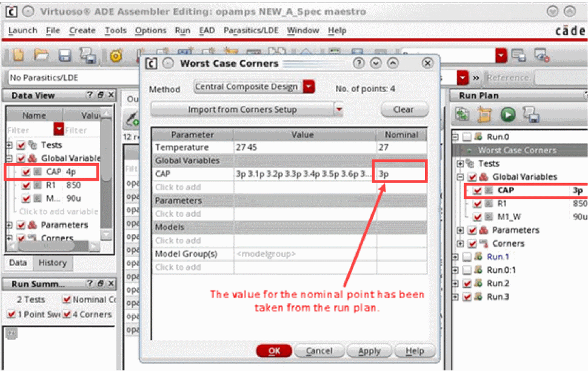Click the Help question icon in Worst Case Corners
The width and height of the screenshot is (588, 371).
tap(358, 63)
